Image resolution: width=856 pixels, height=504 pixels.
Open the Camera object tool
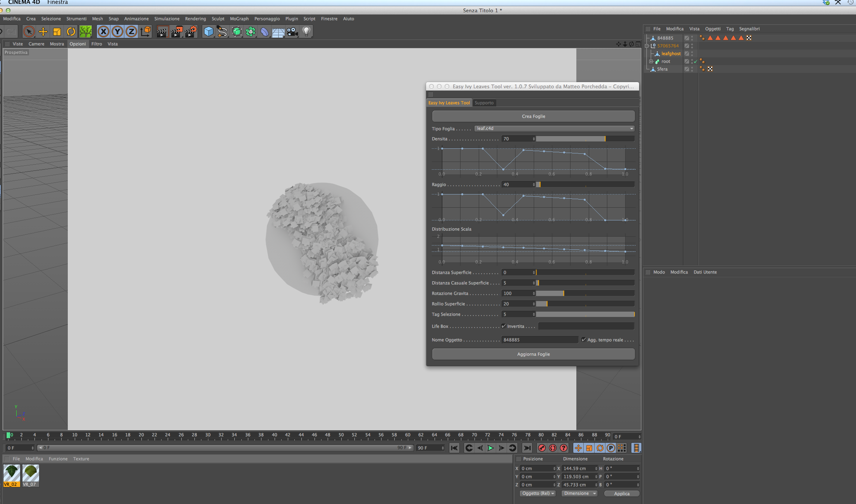(x=292, y=32)
